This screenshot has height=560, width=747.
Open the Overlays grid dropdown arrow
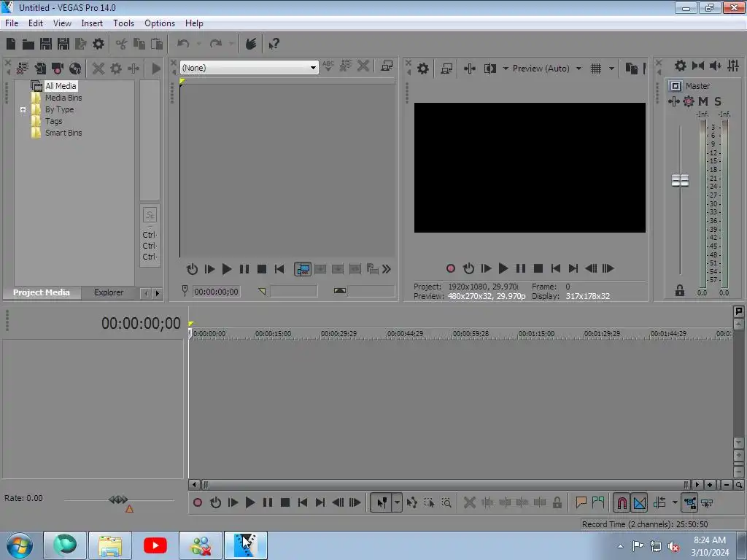(x=611, y=69)
